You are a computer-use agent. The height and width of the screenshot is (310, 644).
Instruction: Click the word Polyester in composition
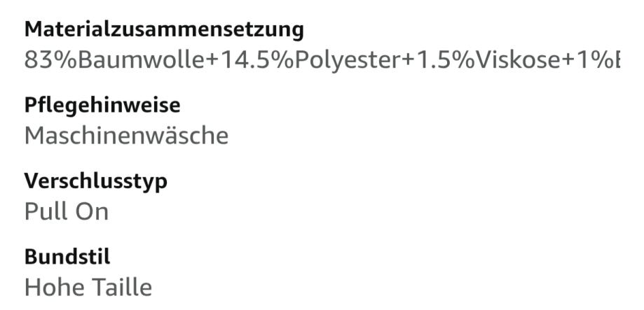(347, 60)
